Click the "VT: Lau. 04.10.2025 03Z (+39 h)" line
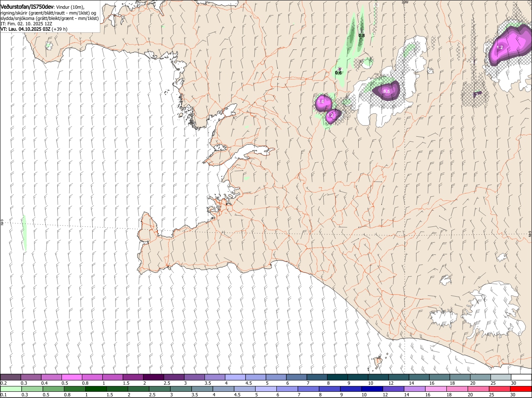This screenshot has width=532, height=398. [x=34, y=29]
